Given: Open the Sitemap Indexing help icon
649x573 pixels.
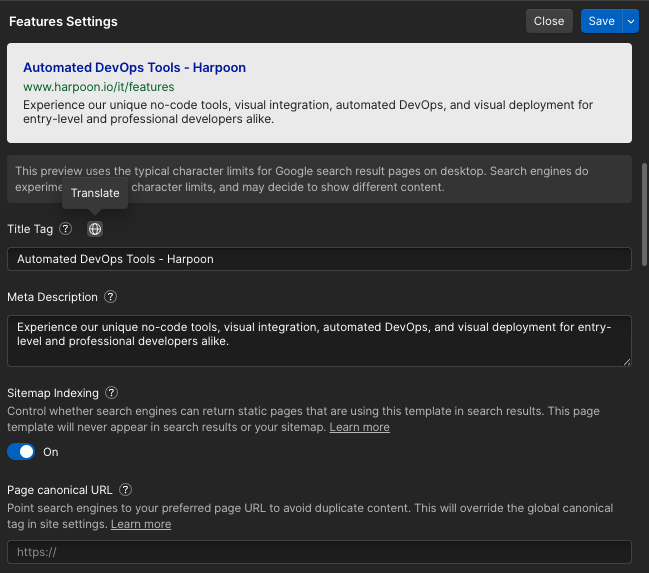Looking at the screenshot, I should pos(111,392).
